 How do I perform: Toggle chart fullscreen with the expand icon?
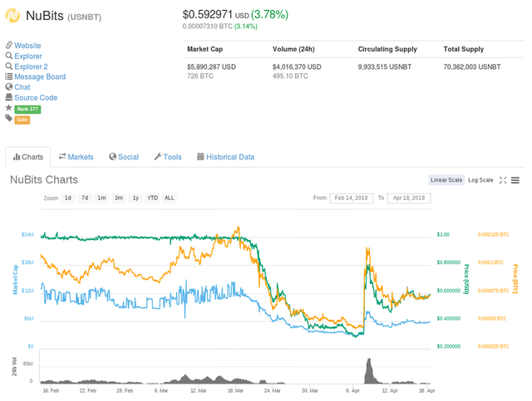click(x=503, y=180)
